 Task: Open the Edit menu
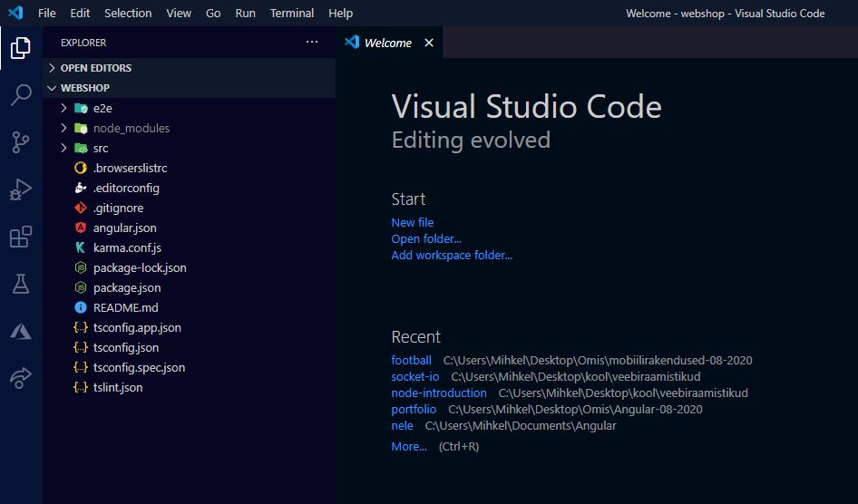coord(80,13)
